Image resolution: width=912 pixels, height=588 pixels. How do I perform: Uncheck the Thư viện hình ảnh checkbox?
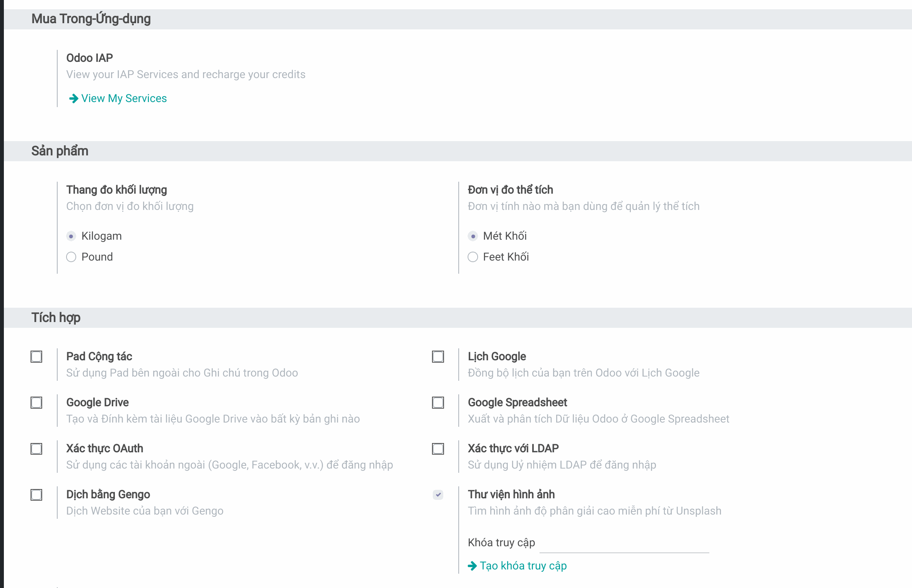pos(438,494)
